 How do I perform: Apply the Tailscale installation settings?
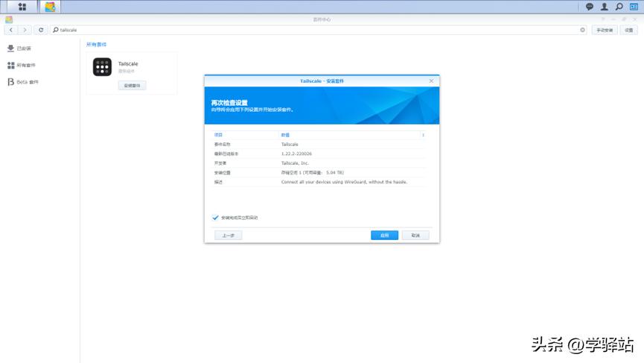click(x=384, y=235)
